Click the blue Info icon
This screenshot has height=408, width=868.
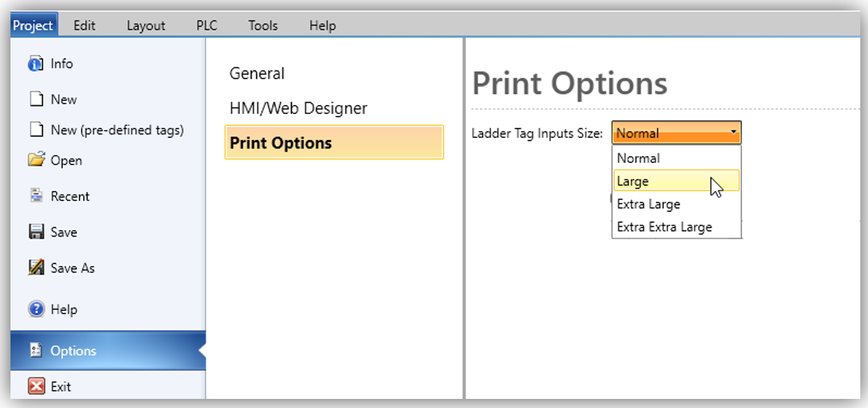(x=36, y=64)
